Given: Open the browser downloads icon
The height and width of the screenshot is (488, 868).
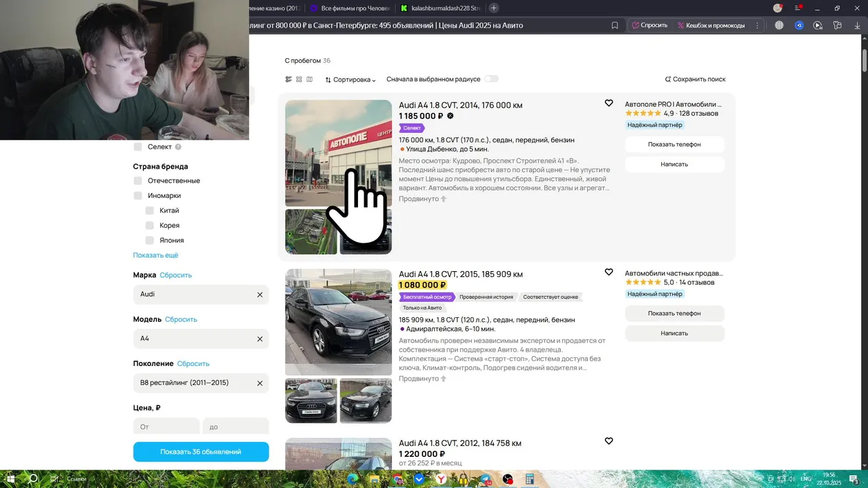Looking at the screenshot, I should click(x=857, y=25).
